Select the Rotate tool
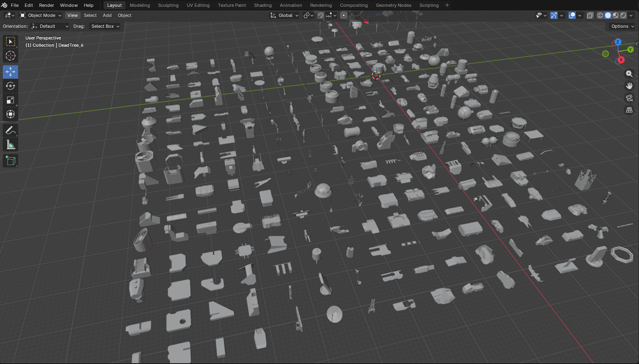 [10, 86]
